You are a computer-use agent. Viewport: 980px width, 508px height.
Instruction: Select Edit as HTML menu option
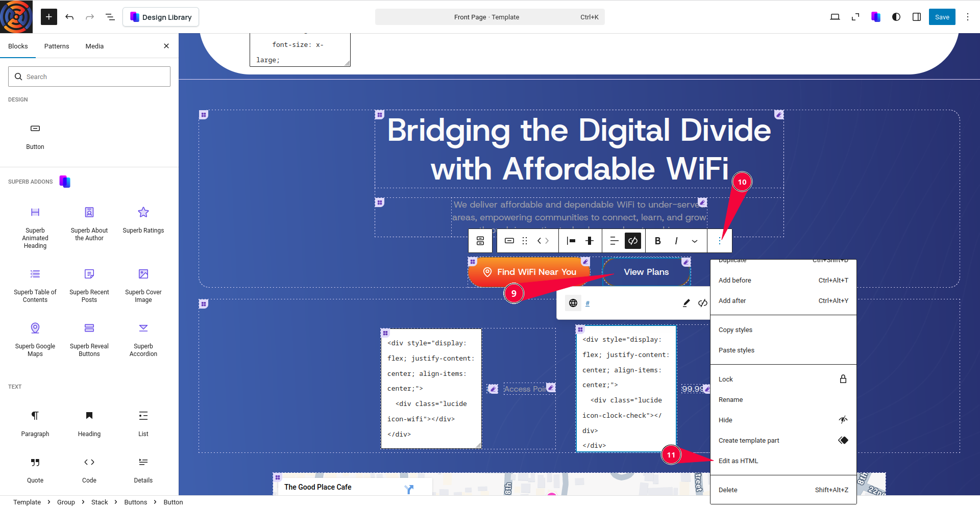738,461
